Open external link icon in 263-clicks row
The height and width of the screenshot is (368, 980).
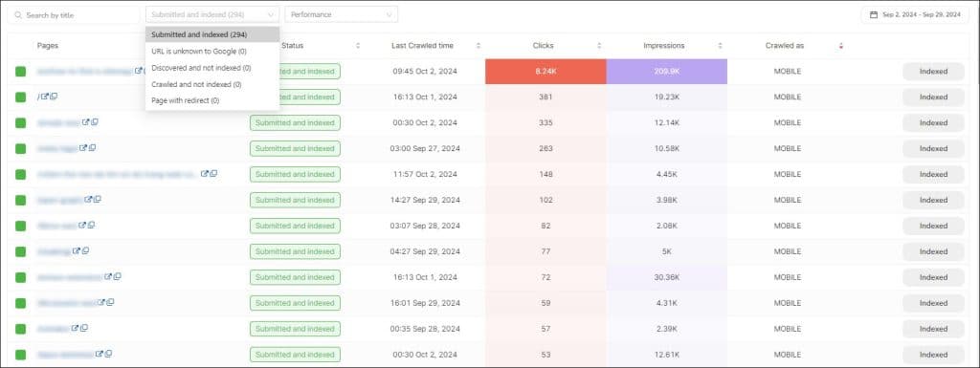(x=83, y=148)
